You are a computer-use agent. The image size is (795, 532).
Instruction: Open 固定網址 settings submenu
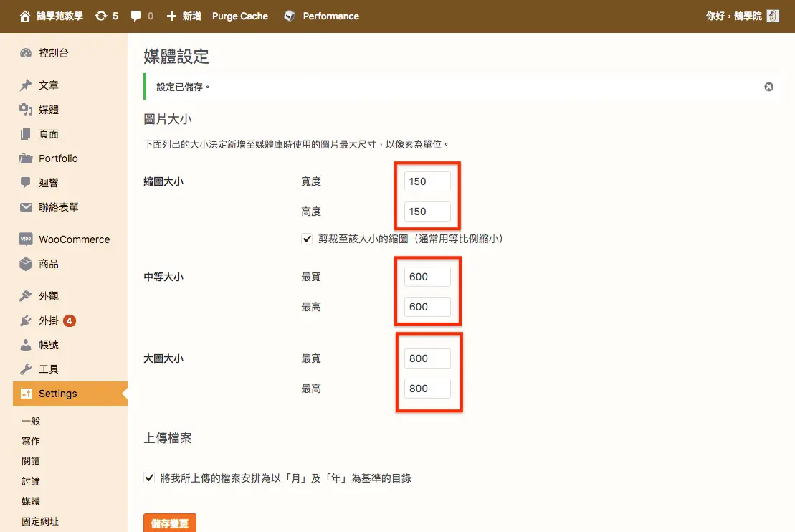pos(41,521)
